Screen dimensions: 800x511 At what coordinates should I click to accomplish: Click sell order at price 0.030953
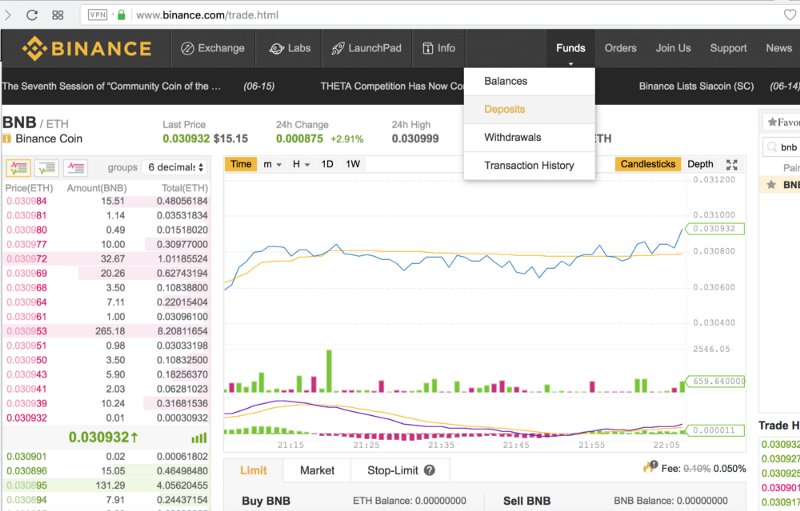[x=107, y=331]
